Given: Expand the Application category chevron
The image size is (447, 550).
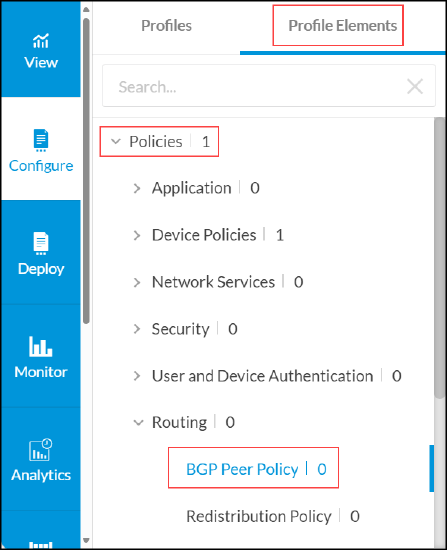Looking at the screenshot, I should [137, 188].
